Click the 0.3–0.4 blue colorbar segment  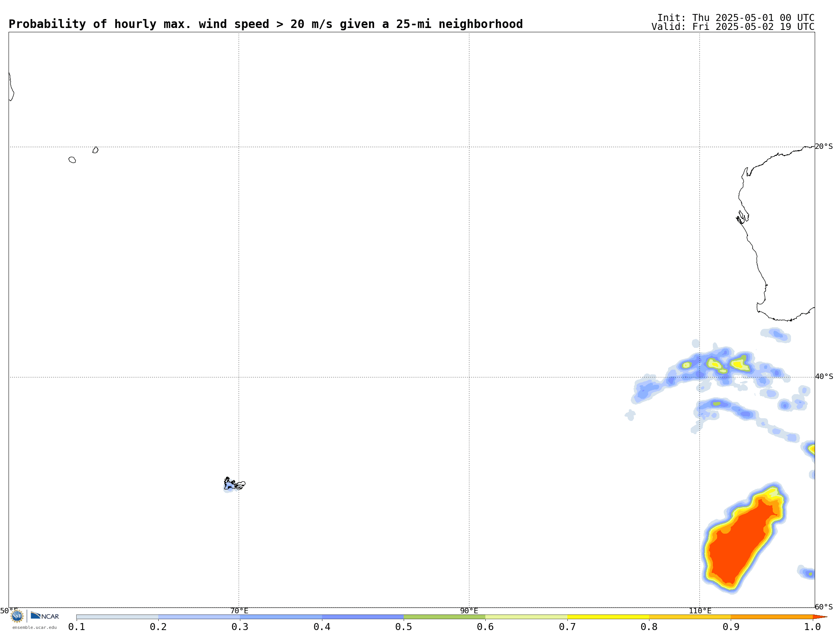281,617
